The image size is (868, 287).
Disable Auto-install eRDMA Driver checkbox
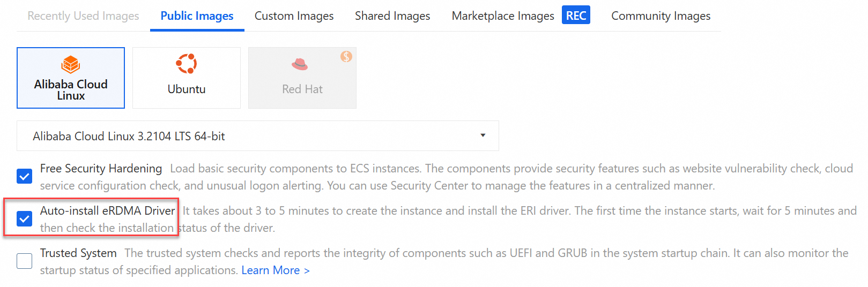coord(25,218)
